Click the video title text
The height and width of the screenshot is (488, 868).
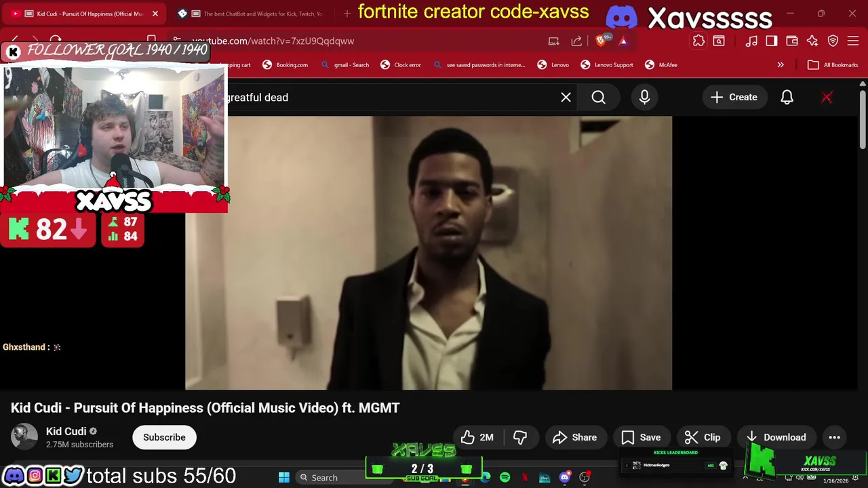(x=205, y=408)
